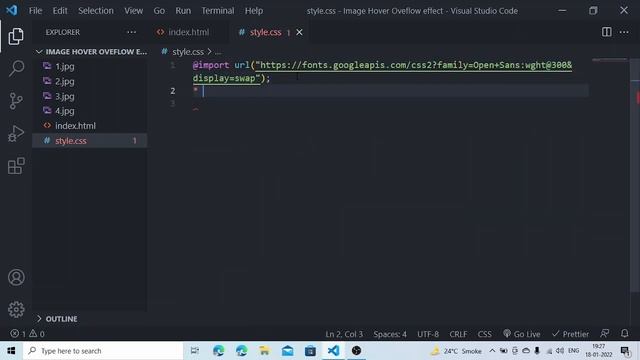
Task: Open the File menu
Action: point(35,11)
